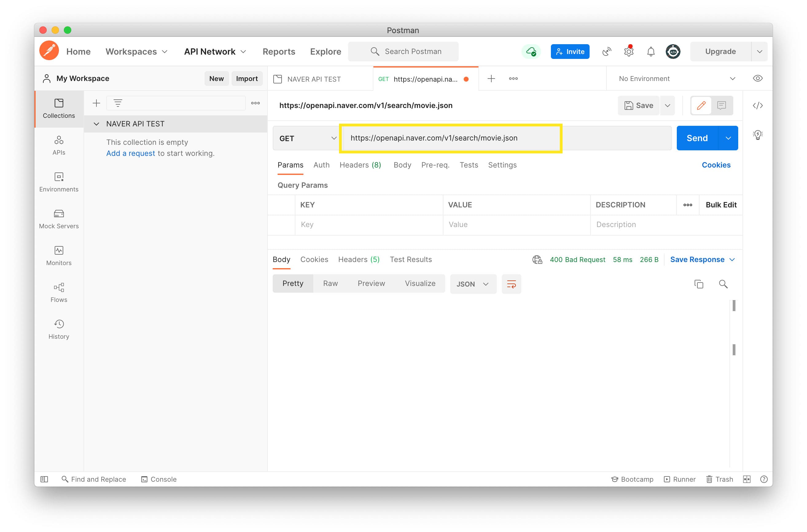This screenshot has height=532, width=807.
Task: Toggle the two-pane view in status bar
Action: pos(747,479)
